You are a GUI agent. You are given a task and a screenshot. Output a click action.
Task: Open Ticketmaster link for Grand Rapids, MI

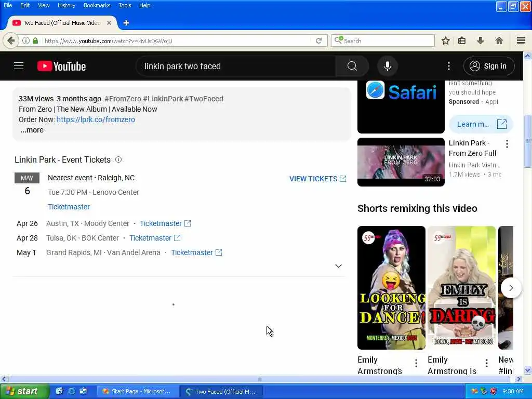[x=196, y=252]
